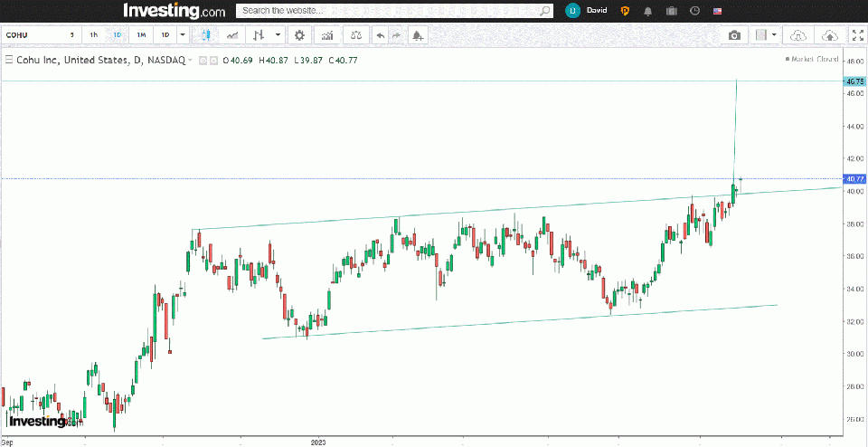The width and height of the screenshot is (868, 447).
Task: Switch timeframe to 1M interval
Action: 141,35
